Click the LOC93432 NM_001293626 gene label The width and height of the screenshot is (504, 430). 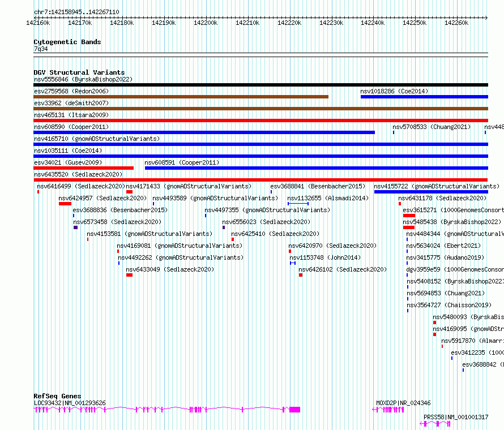click(70, 403)
